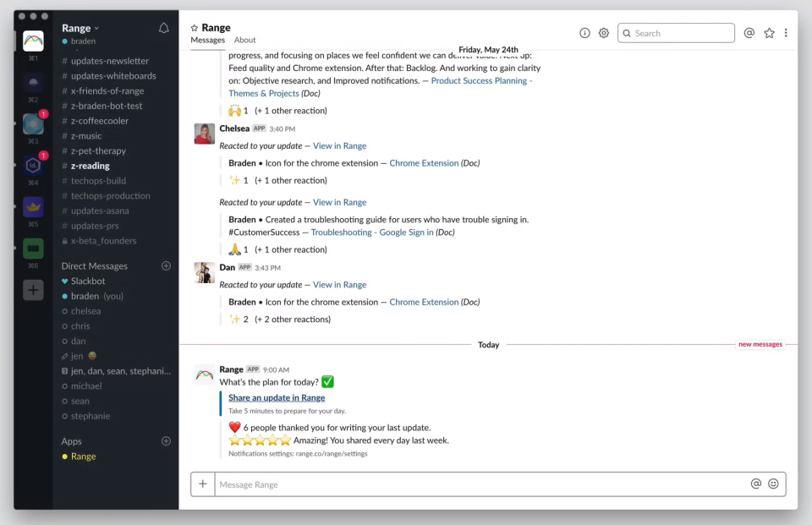Switch to third workspace with notification badge
The width and height of the screenshot is (812, 525).
click(x=33, y=123)
